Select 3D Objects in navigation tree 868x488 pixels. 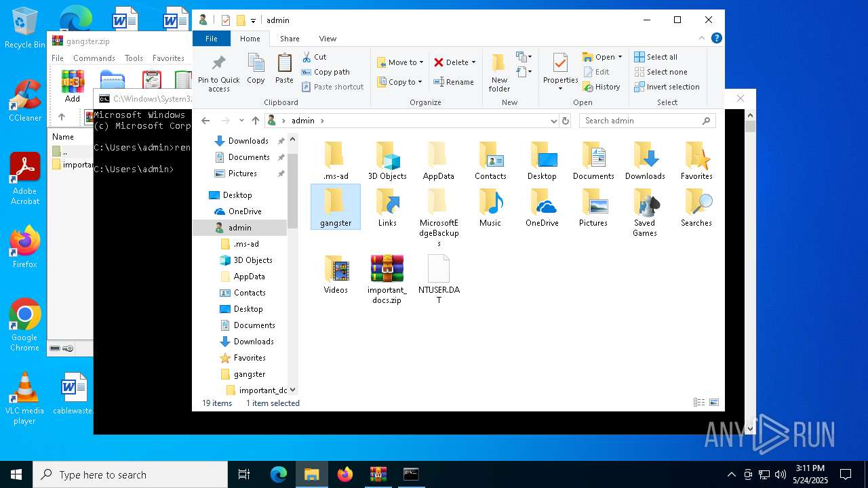(x=253, y=260)
